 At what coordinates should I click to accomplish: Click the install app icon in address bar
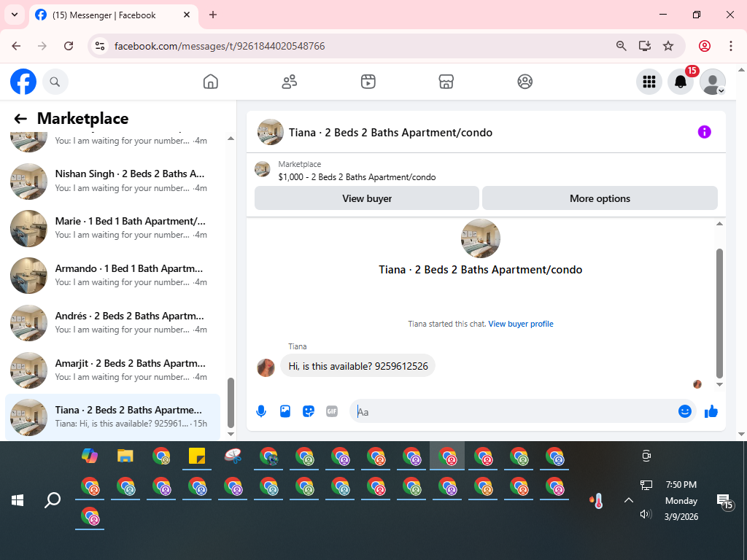645,46
